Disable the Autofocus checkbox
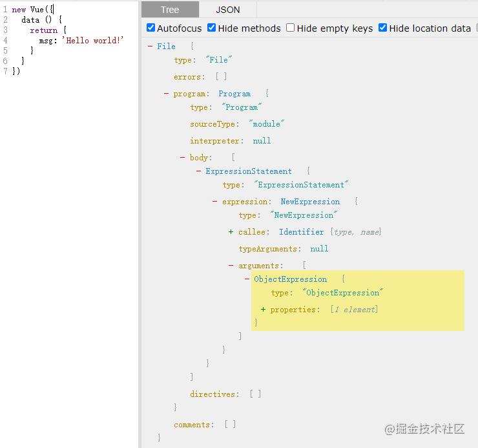The image size is (478, 448). tap(151, 28)
